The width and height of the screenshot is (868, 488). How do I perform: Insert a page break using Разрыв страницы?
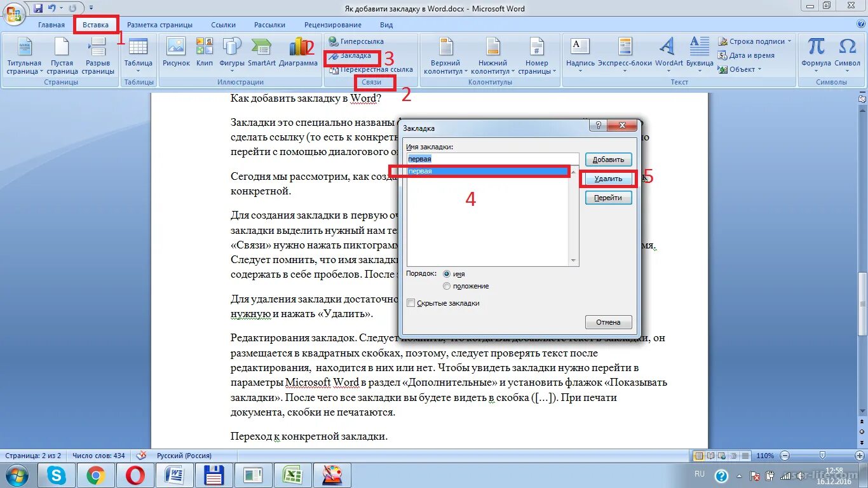coord(98,57)
